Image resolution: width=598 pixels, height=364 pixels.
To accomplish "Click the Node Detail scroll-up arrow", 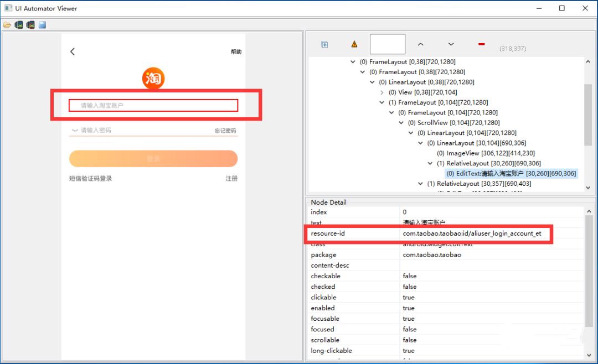I will click(x=589, y=211).
